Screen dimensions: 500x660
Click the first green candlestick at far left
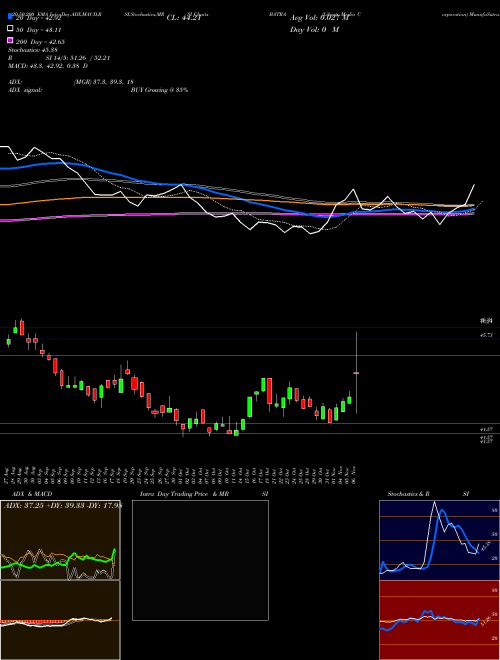(8, 341)
